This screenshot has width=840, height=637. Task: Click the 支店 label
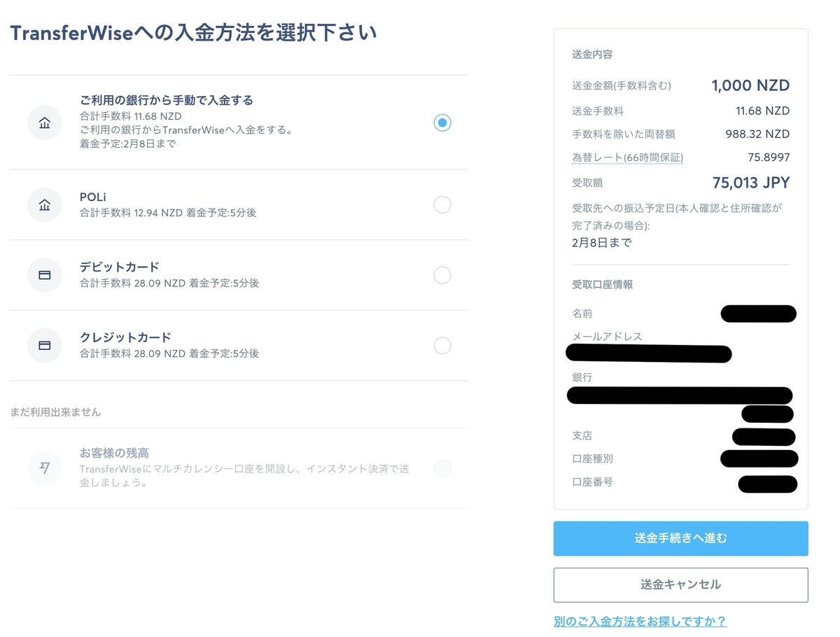point(582,435)
